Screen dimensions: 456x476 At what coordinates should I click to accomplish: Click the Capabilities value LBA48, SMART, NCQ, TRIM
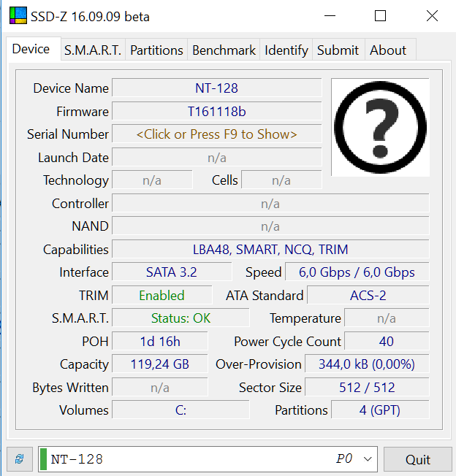click(270, 249)
